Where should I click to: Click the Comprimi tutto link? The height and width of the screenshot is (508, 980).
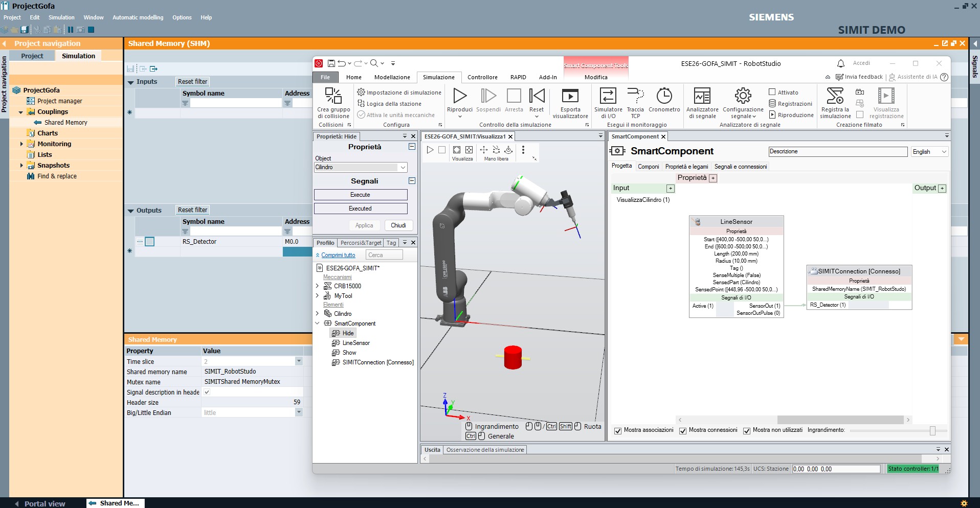[x=338, y=255]
